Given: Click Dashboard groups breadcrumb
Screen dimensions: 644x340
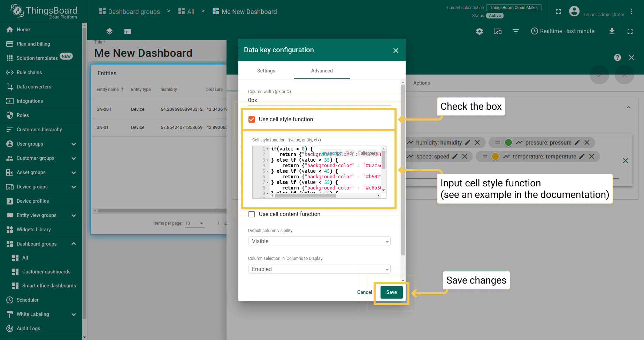Looking at the screenshot, I should click(130, 11).
